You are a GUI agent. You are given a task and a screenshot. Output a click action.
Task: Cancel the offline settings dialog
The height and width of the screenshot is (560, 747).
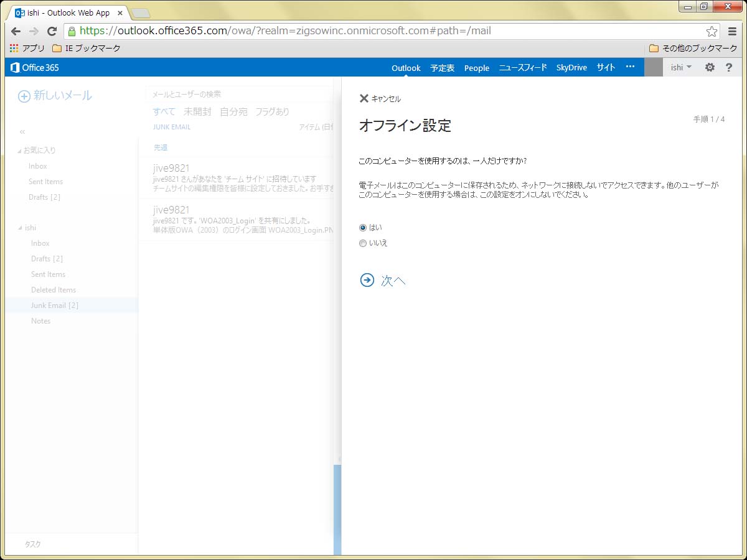pyautogui.click(x=380, y=99)
